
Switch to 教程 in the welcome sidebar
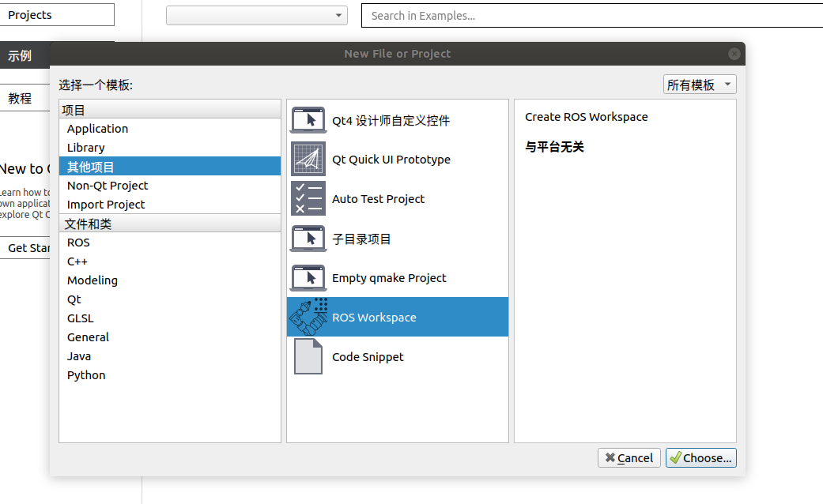click(25, 98)
